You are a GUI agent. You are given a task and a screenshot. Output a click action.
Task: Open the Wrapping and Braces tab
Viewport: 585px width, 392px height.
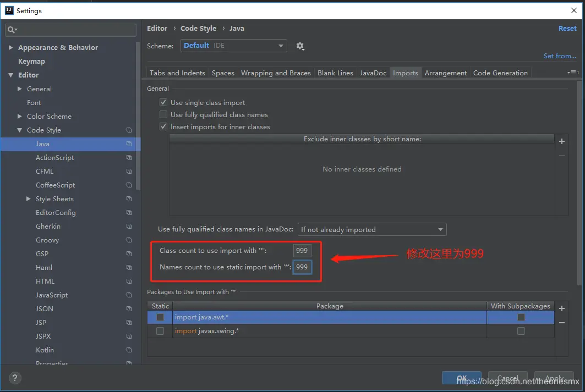coord(276,73)
